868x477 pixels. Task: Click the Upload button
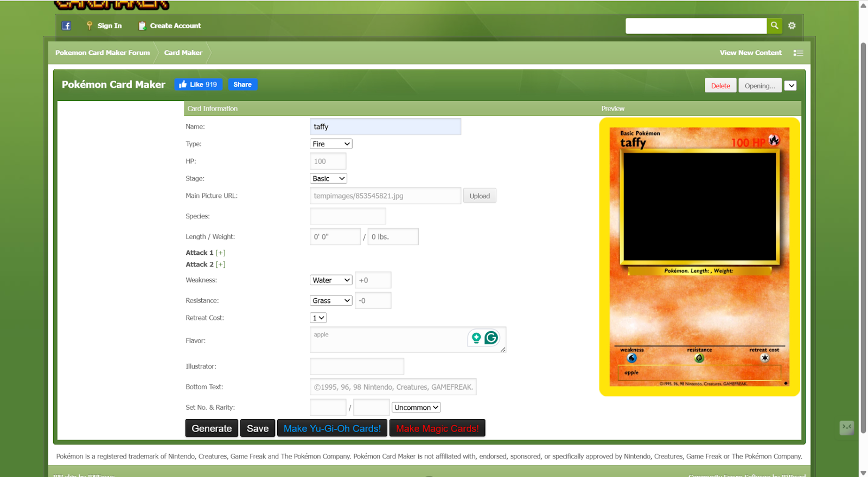tap(480, 196)
